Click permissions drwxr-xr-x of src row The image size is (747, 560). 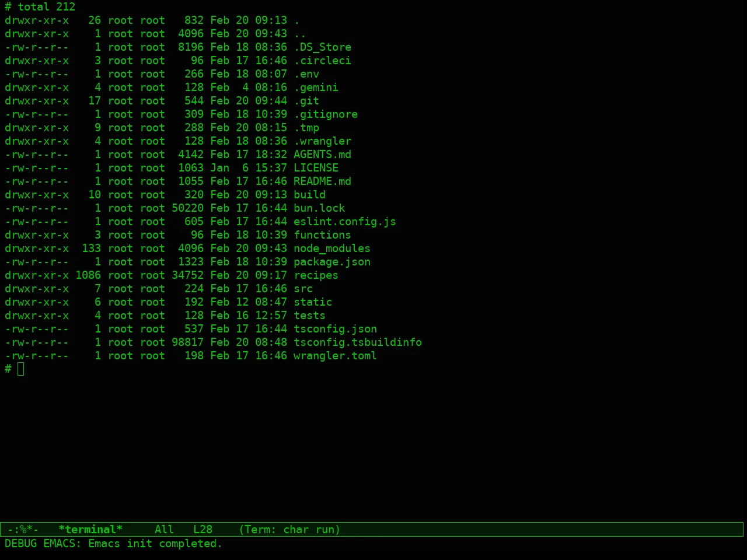tap(37, 289)
